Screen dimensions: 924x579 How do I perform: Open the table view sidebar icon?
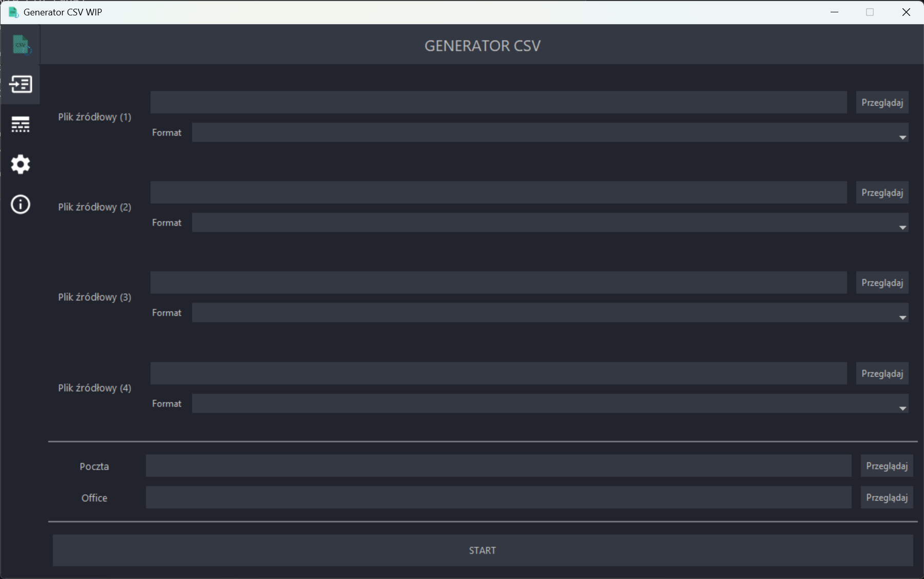pyautogui.click(x=21, y=124)
